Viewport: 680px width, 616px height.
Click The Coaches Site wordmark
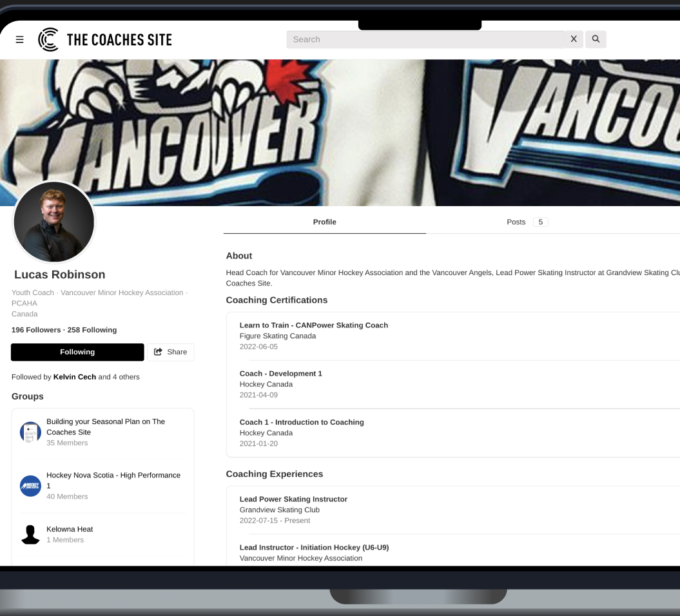pyautogui.click(x=119, y=40)
